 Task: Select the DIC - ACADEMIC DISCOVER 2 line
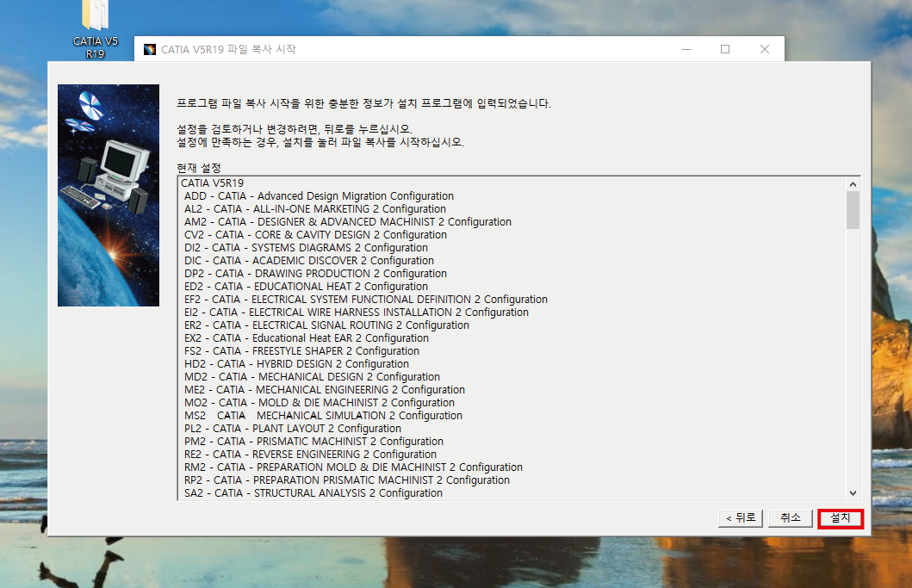click(309, 261)
